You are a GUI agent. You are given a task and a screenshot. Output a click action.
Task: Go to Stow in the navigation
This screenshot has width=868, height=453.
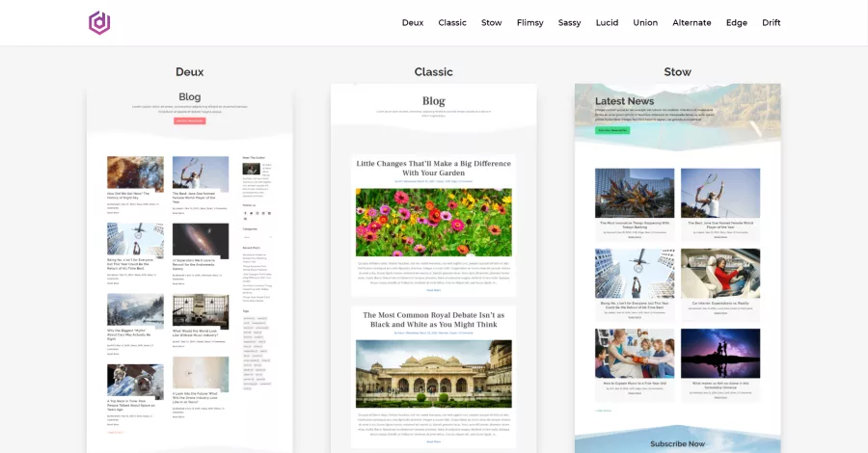tap(491, 23)
